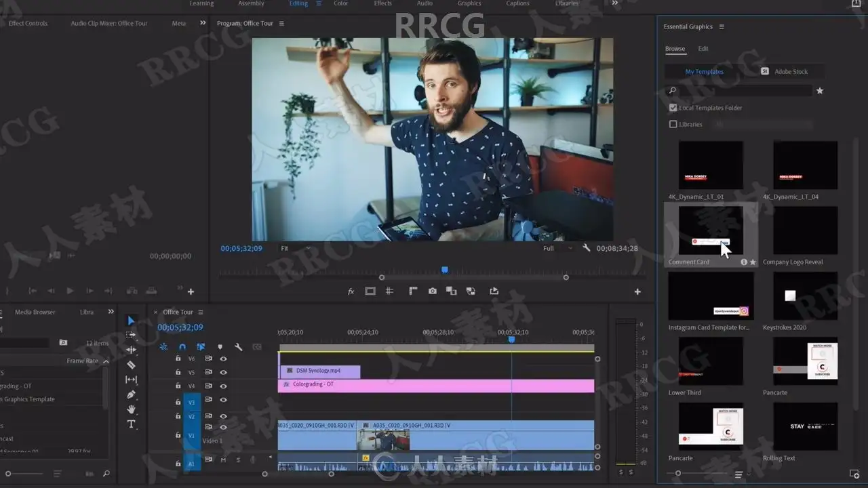Select the DSM Synology.mp4 clip
This screenshot has width=868, height=488.
[x=319, y=371]
